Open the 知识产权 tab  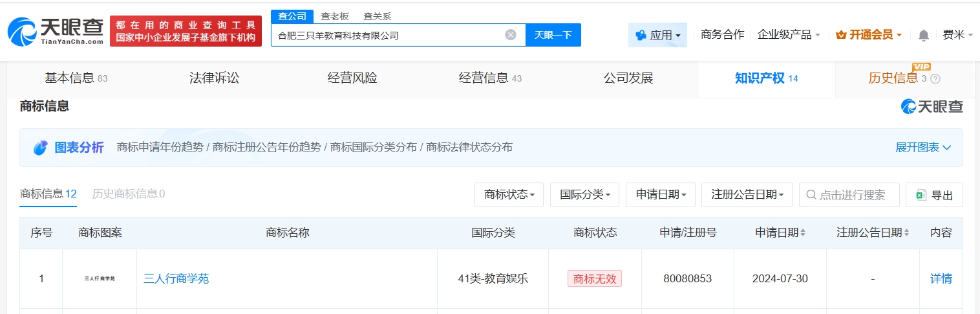pyautogui.click(x=767, y=78)
